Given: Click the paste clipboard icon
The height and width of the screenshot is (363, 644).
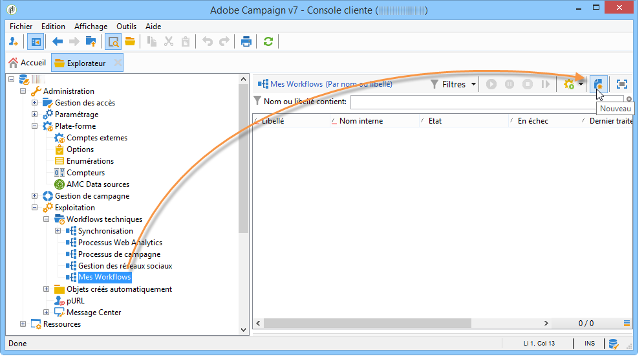Looking at the screenshot, I should tap(186, 41).
